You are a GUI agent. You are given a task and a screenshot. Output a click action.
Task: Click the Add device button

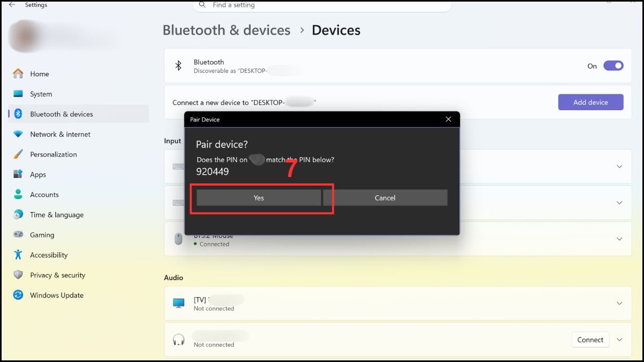591,102
